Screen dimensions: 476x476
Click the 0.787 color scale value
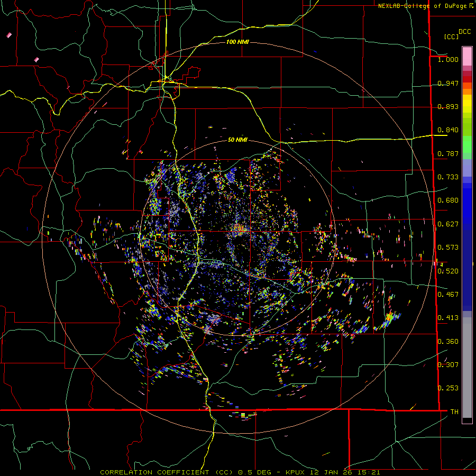pyautogui.click(x=448, y=153)
